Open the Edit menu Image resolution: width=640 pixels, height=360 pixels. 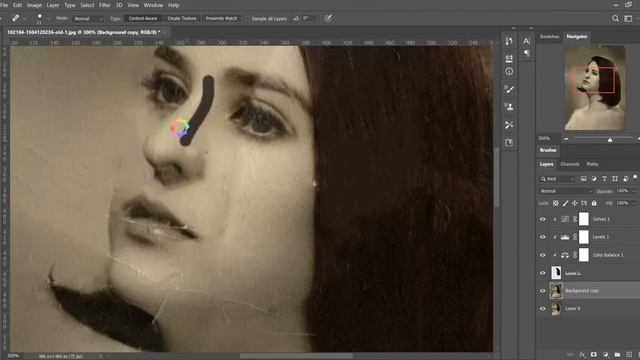[x=18, y=5]
